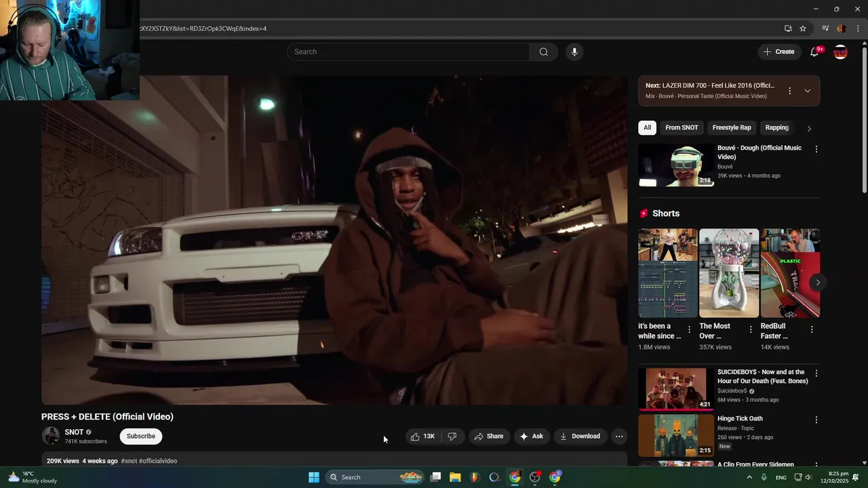Click the taskbar microphone tray icon
The width and height of the screenshot is (868, 488).
pyautogui.click(x=764, y=477)
